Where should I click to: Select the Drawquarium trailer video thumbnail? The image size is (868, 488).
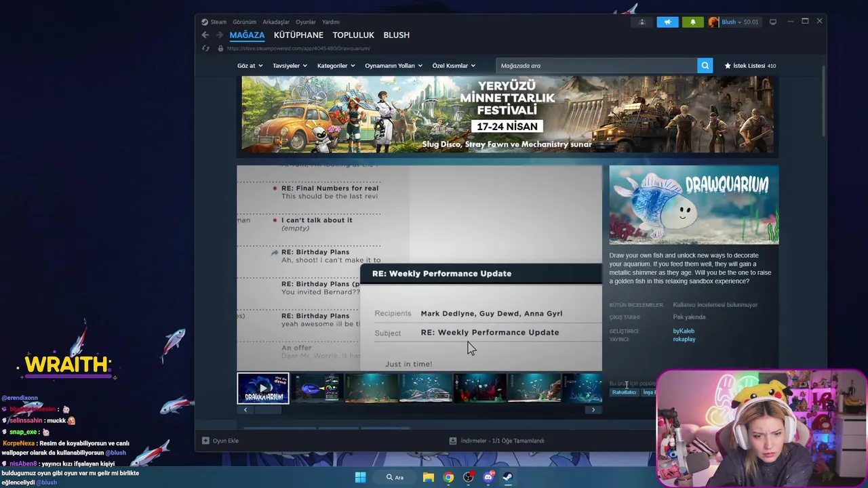(x=263, y=388)
